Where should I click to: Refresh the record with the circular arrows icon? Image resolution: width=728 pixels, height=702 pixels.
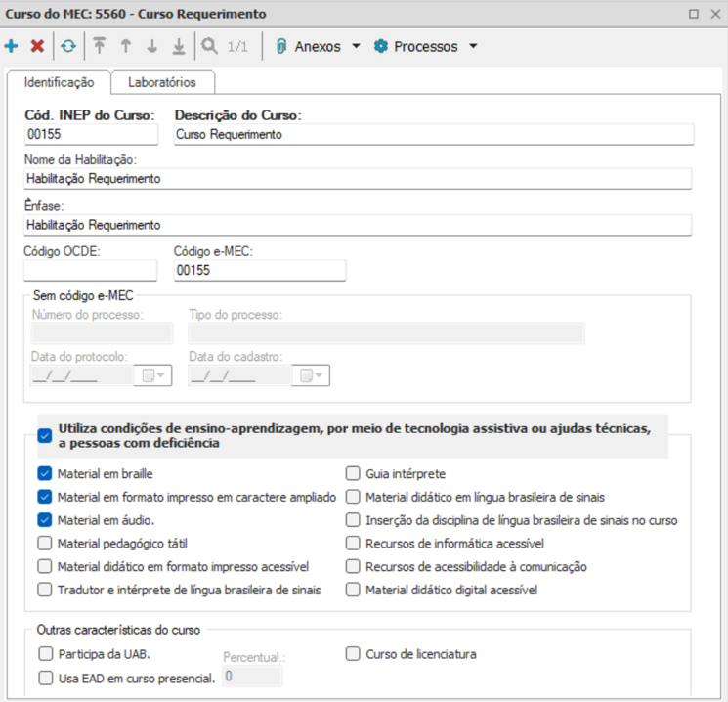(68, 46)
